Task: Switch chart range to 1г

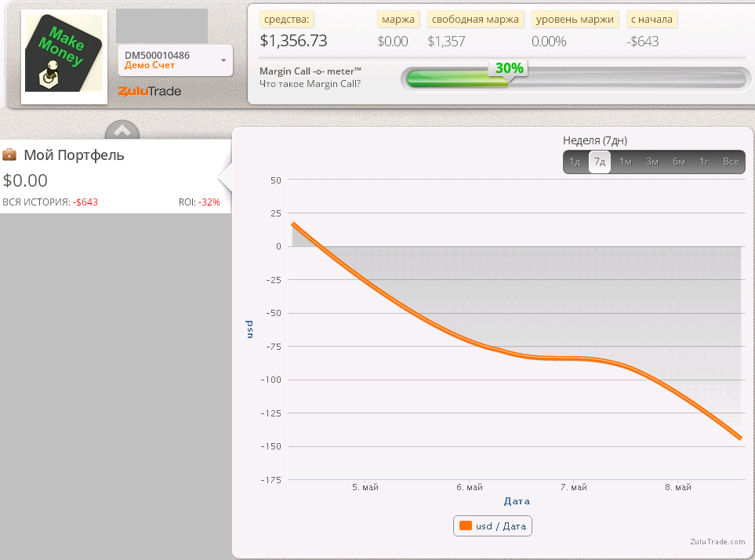Action: coord(704,162)
